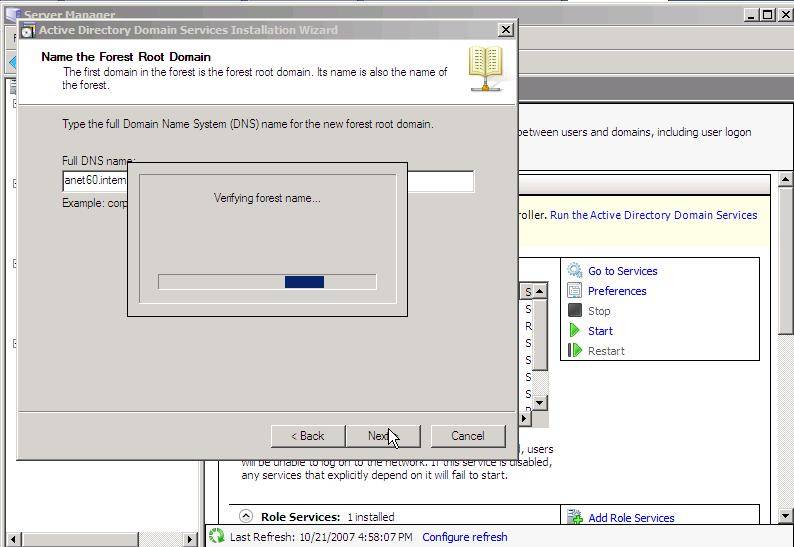794x547 pixels.
Task: Click the services list vertical scrollbar thumb
Action: click(x=540, y=335)
